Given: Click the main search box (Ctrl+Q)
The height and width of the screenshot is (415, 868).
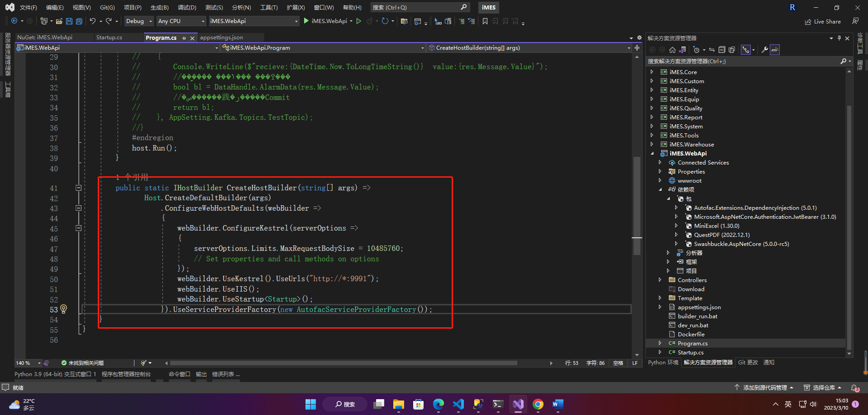Looking at the screenshot, I should coord(420,7).
